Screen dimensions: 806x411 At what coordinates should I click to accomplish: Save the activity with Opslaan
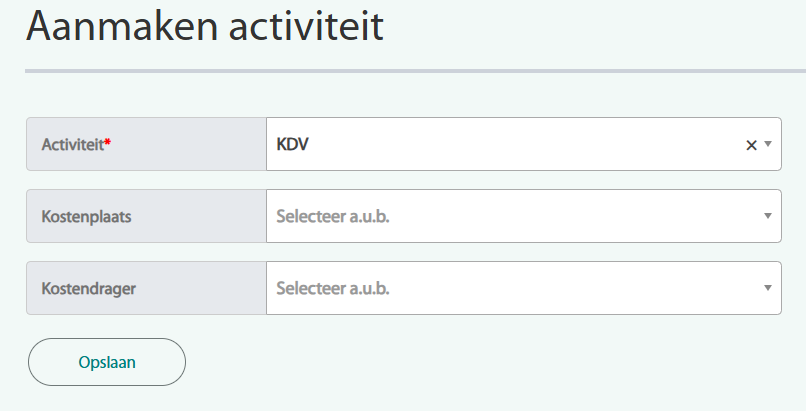coord(107,362)
